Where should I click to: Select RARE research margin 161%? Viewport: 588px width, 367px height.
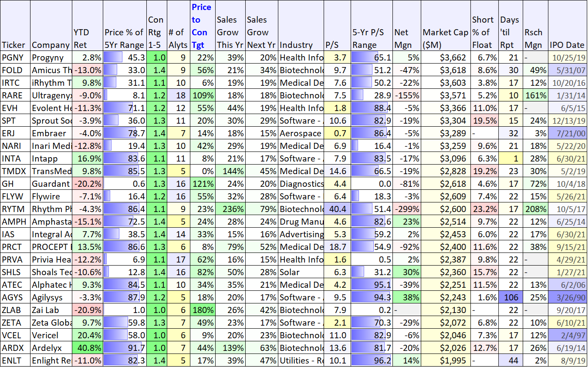pyautogui.click(x=535, y=95)
